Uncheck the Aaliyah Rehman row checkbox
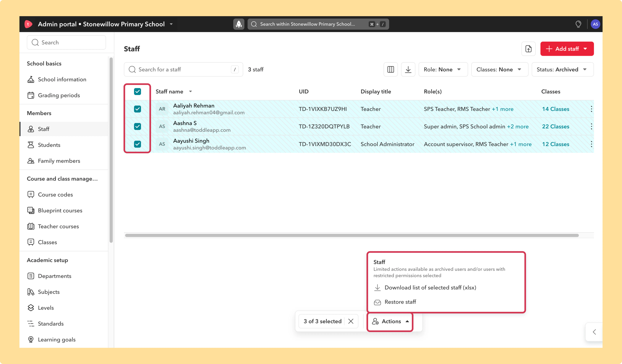The height and width of the screenshot is (364, 622). (x=137, y=109)
